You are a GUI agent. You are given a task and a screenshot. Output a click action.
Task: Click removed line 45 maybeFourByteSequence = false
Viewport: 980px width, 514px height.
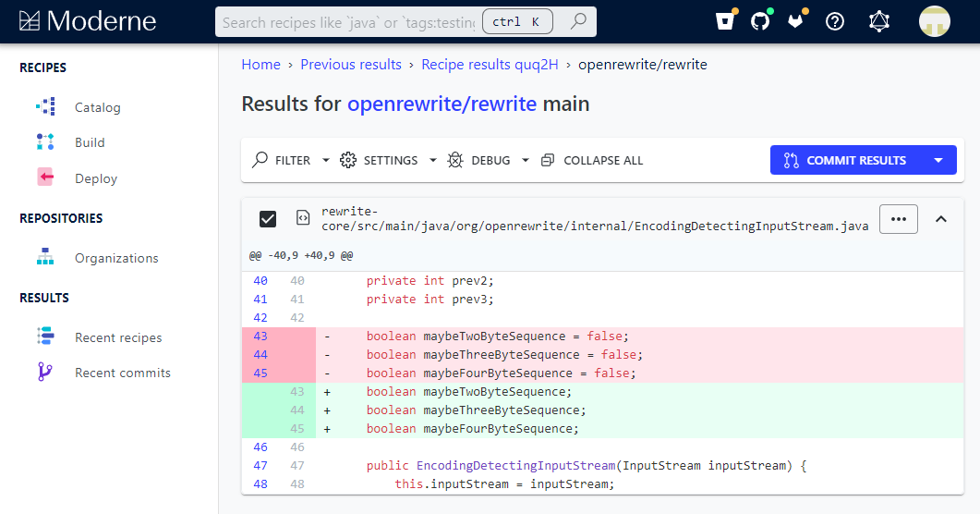pos(602,373)
